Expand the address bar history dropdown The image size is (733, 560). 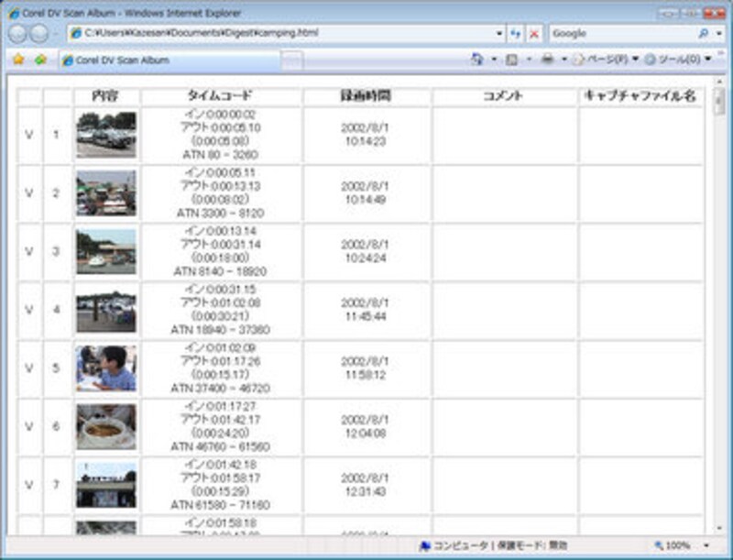[x=499, y=33]
